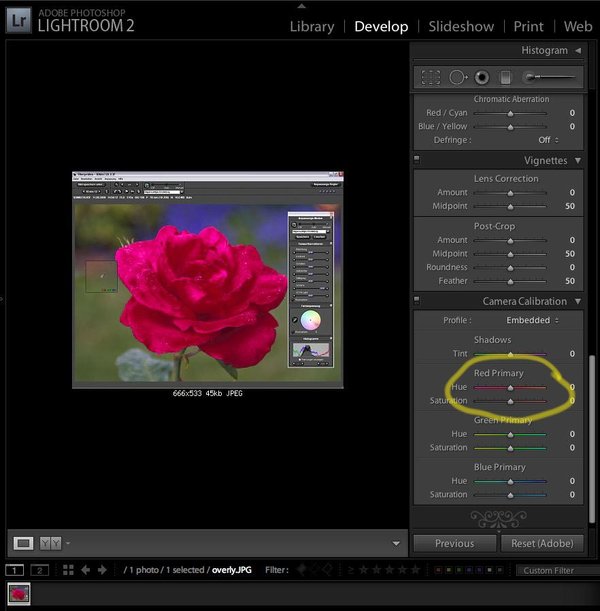Click the Lens Correction Amount slider
600x611 pixels.
pos(510,193)
